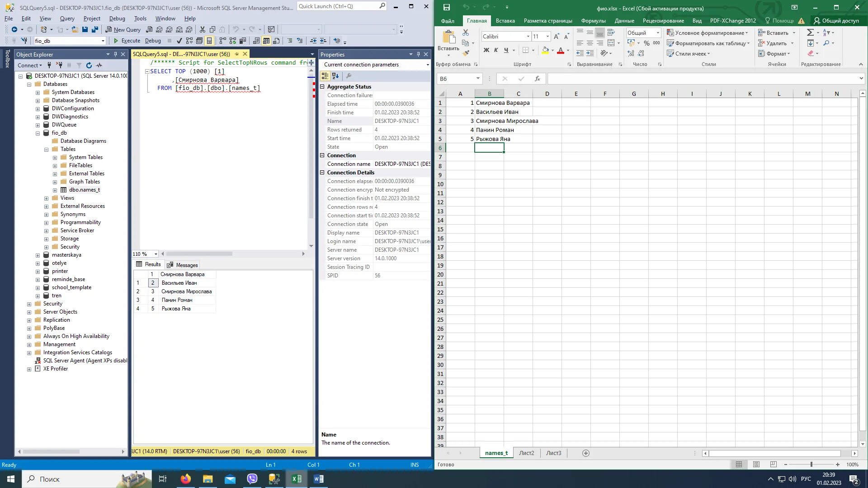868x488 pixels.
Task: Click the add new sheet plus button
Action: (x=586, y=453)
